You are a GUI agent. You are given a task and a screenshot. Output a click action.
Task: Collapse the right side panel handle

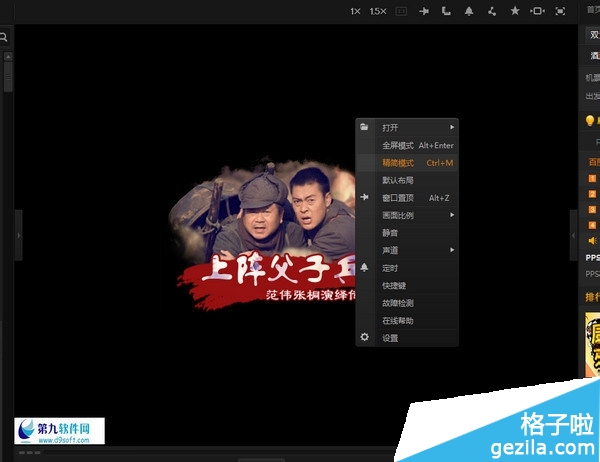pyautogui.click(x=573, y=235)
